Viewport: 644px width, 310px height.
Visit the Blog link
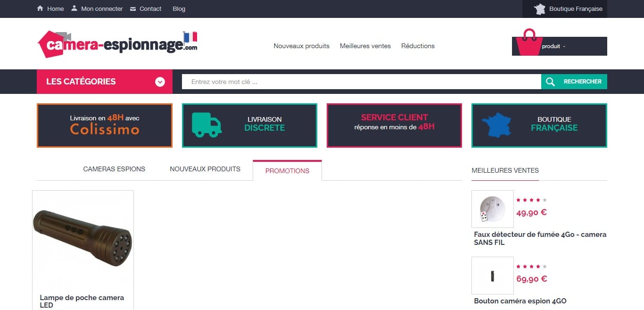[x=179, y=9]
